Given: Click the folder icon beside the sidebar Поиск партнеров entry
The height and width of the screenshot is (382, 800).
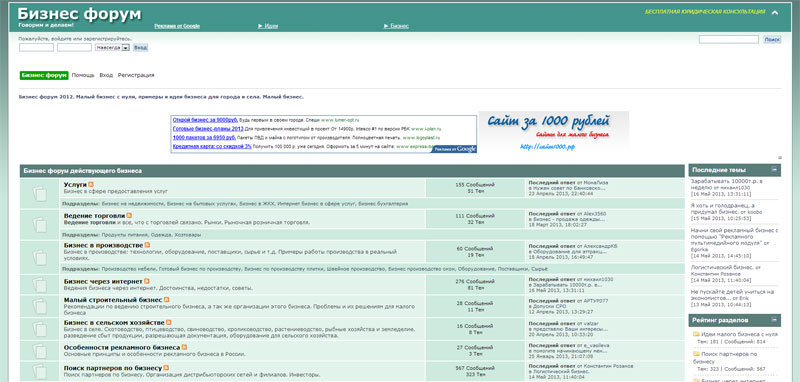Looking at the screenshot, I should (696, 353).
